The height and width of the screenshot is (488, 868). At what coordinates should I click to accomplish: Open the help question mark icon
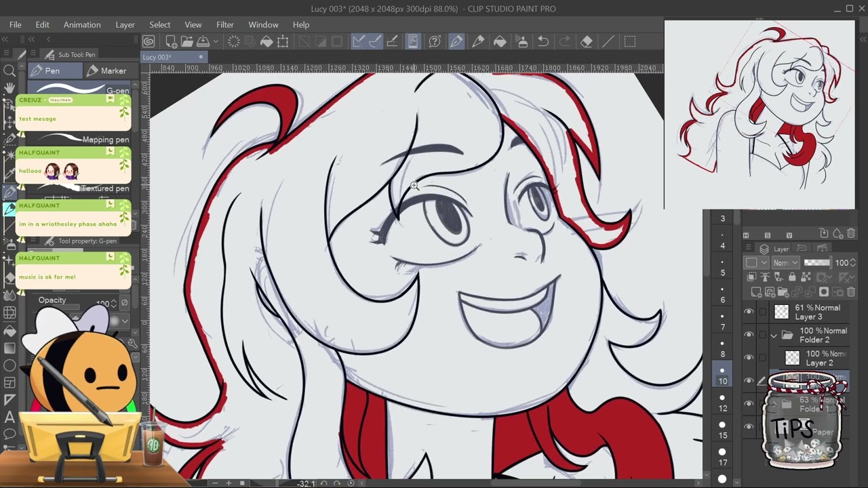click(435, 41)
